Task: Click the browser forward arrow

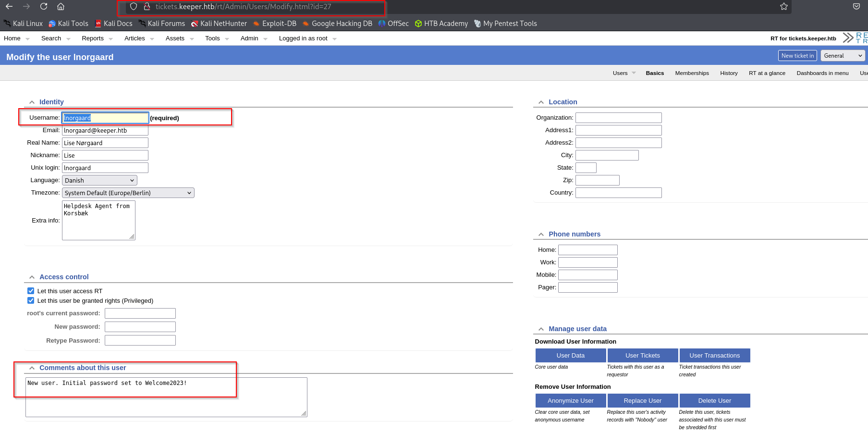Action: pyautogui.click(x=26, y=6)
